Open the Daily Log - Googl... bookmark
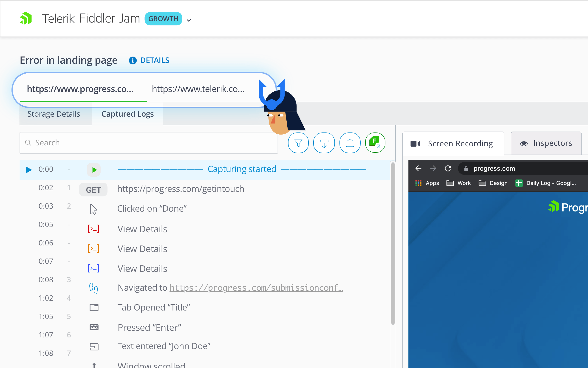This screenshot has width=588, height=368. pyautogui.click(x=546, y=183)
